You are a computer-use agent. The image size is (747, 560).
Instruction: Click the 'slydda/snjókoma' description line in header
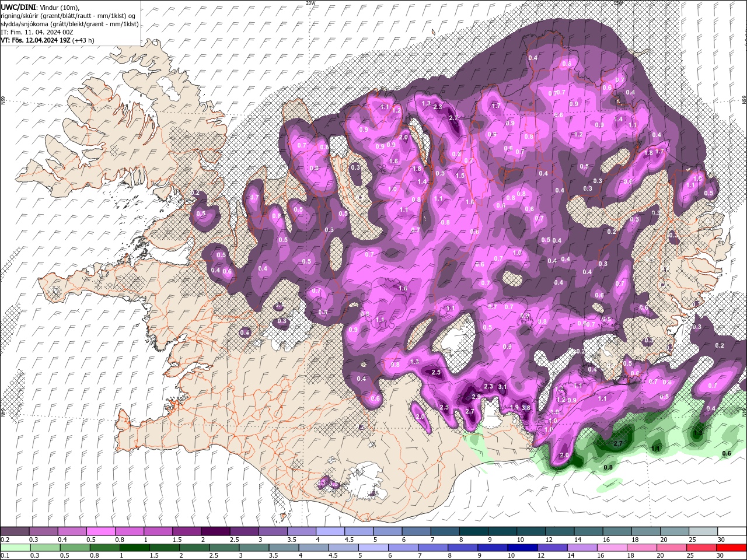tap(69, 24)
